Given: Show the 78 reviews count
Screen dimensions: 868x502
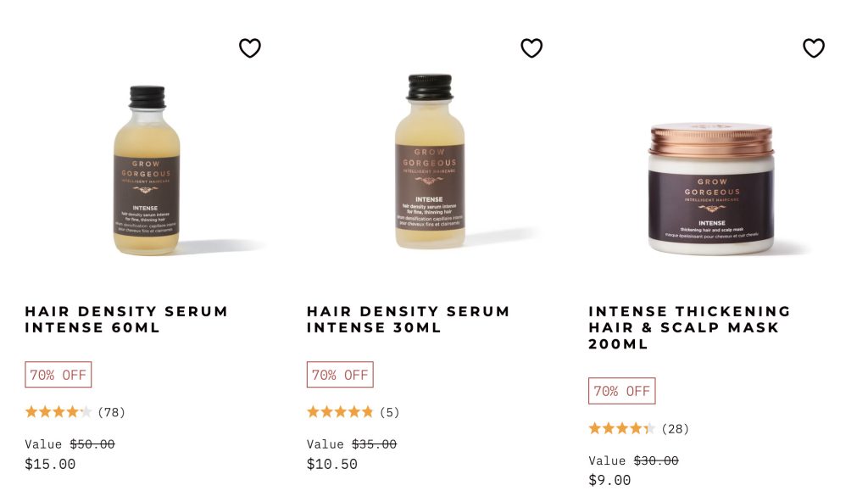Looking at the screenshot, I should point(111,412).
